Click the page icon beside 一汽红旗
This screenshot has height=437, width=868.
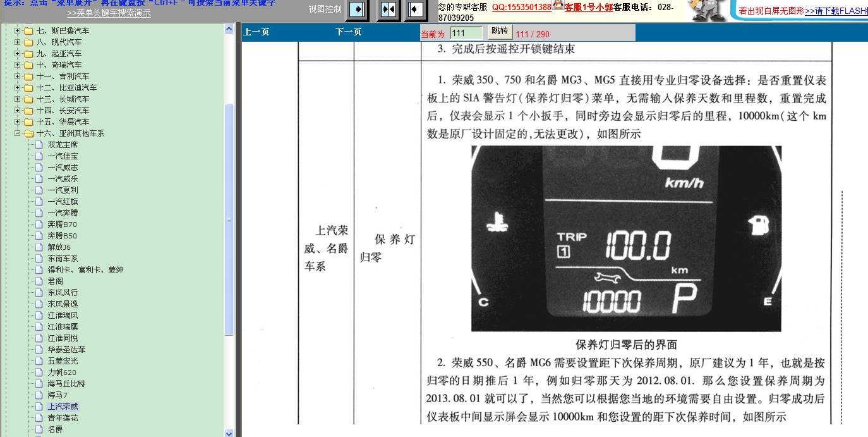(x=39, y=202)
